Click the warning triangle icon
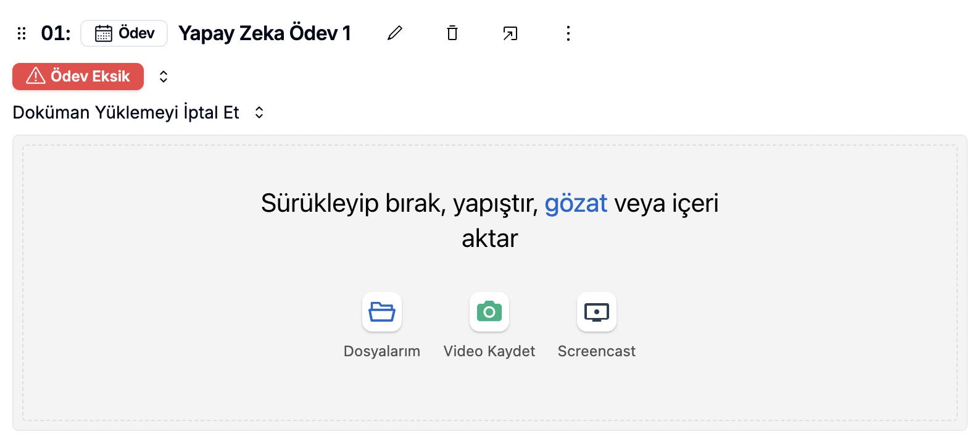Image resolution: width=980 pixels, height=447 pixels. point(36,75)
